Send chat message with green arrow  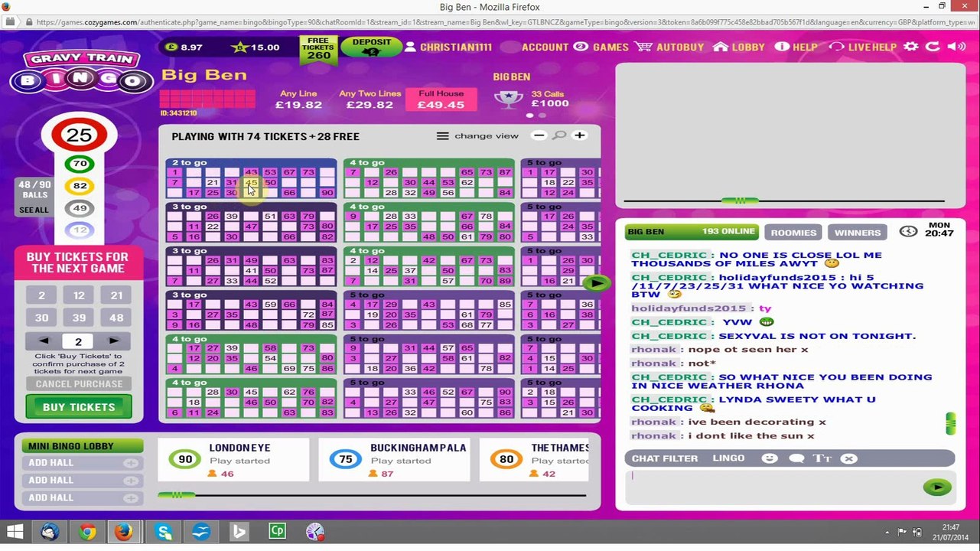[937, 487]
